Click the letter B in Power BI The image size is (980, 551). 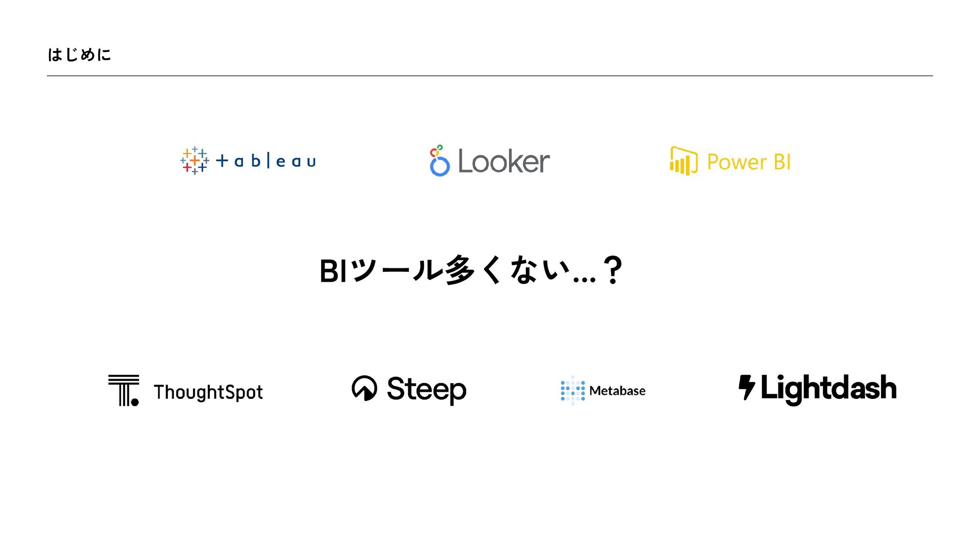780,162
